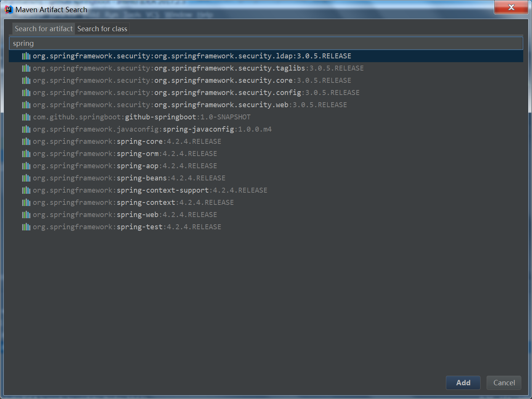Screen dimensions: 532x399
Task: Click library icon beside spring-context-support artifact
Action: (x=26, y=190)
